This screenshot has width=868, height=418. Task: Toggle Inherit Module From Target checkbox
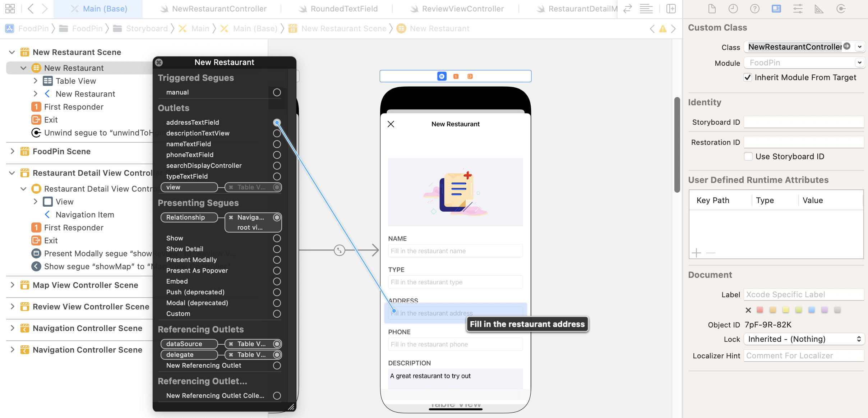(748, 78)
